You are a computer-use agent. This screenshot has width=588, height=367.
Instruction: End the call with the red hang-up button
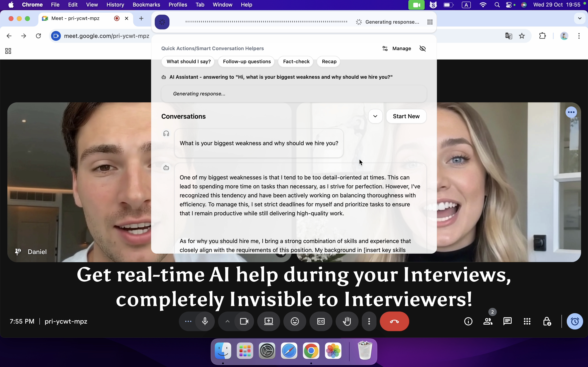coord(394,321)
